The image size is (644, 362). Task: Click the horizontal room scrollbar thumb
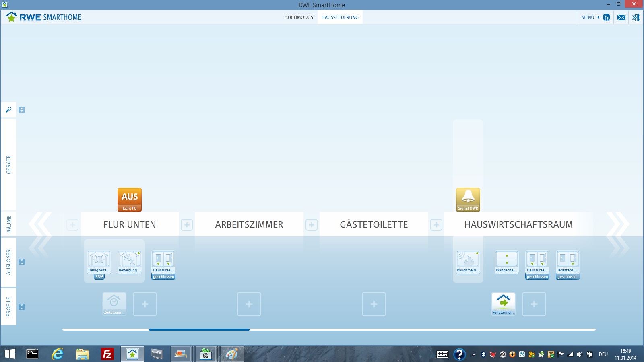tap(199, 329)
